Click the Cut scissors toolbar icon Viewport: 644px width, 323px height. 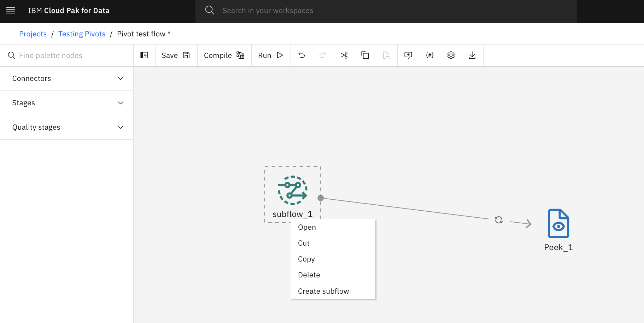click(x=344, y=55)
